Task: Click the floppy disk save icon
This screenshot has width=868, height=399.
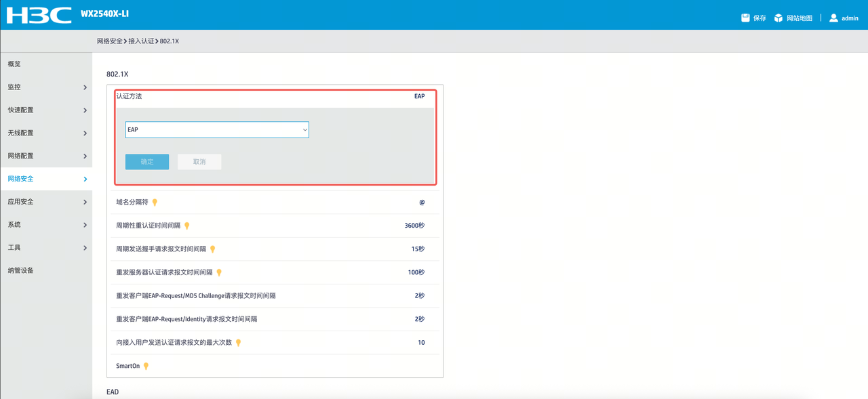Action: pos(745,18)
